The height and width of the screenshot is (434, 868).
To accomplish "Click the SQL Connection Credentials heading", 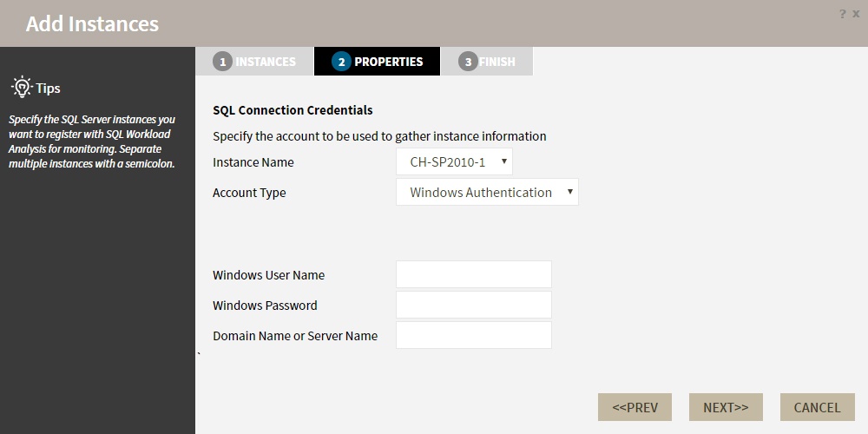I will 293,110.
